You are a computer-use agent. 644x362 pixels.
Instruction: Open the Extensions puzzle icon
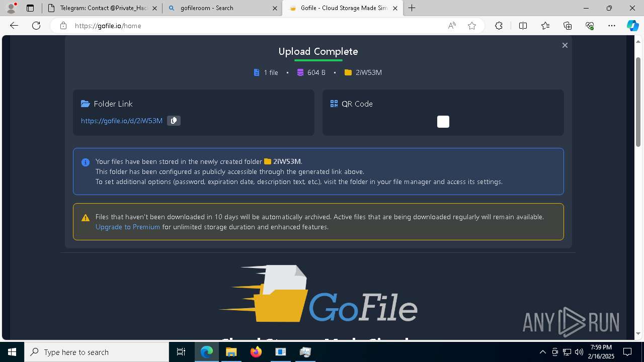click(x=499, y=26)
